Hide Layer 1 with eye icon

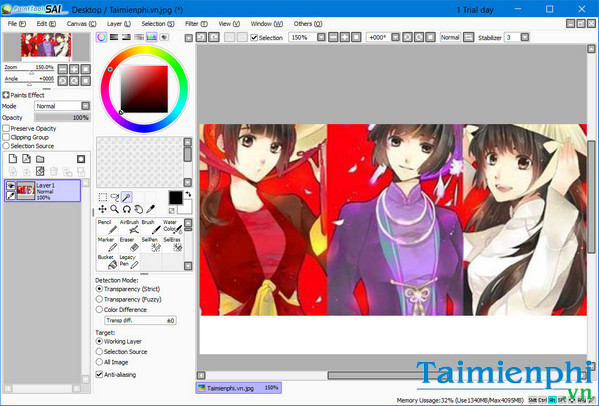(11, 186)
